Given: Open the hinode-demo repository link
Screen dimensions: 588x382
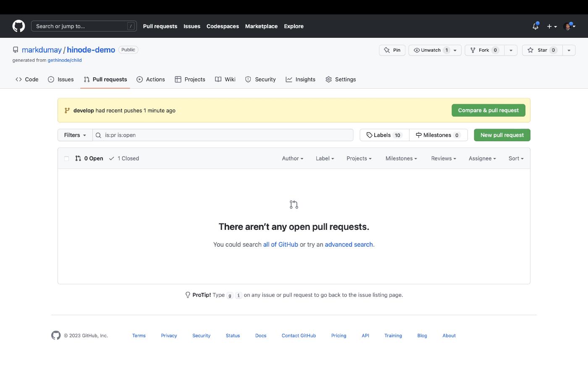Looking at the screenshot, I should pos(91,50).
